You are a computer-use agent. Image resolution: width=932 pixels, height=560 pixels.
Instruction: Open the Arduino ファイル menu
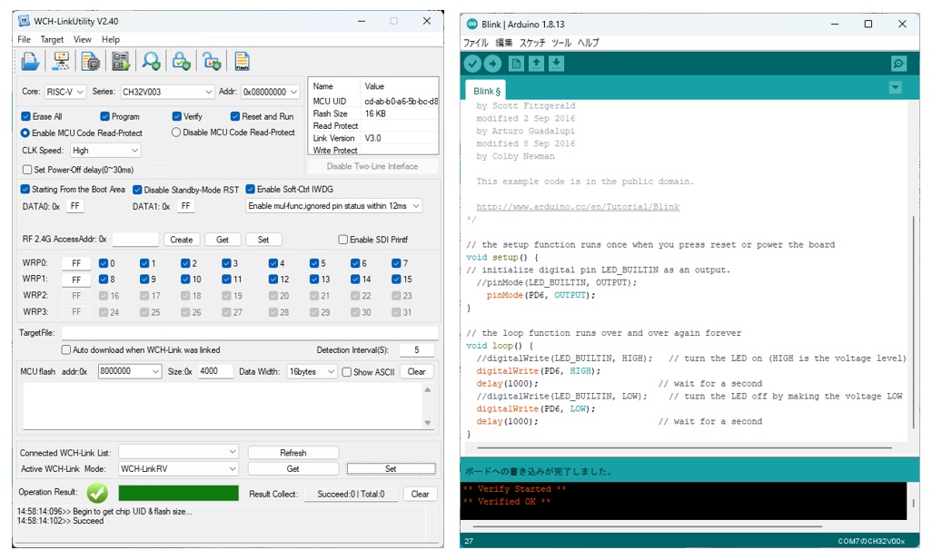coord(475,43)
